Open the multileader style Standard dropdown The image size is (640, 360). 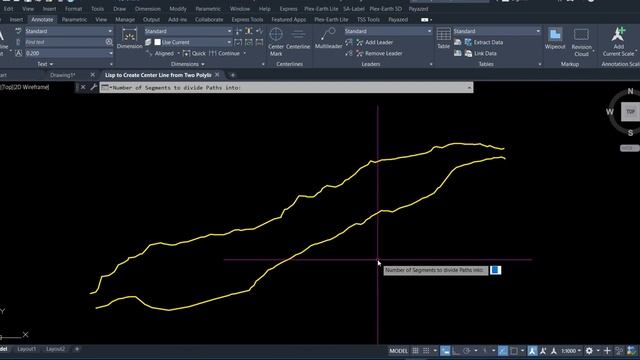429,31
